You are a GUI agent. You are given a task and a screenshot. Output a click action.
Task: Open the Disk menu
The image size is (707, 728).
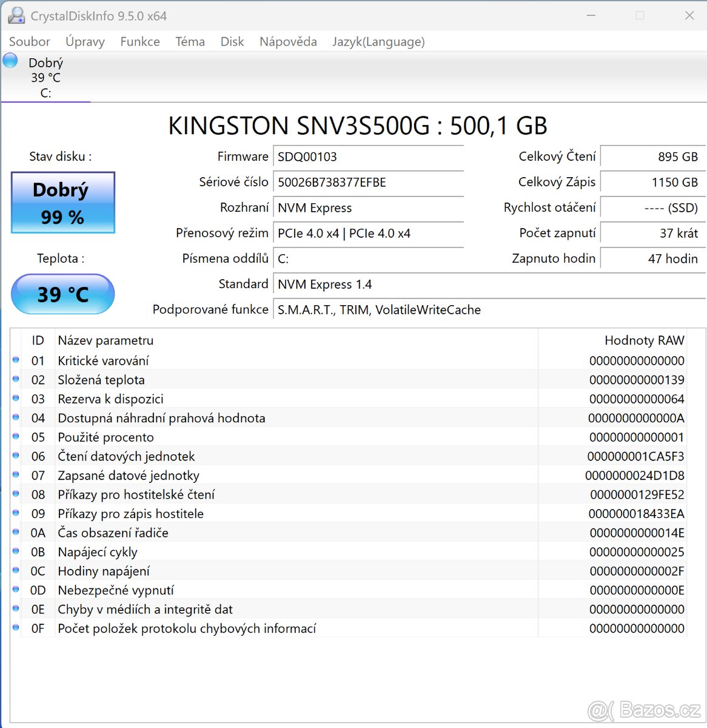click(232, 42)
